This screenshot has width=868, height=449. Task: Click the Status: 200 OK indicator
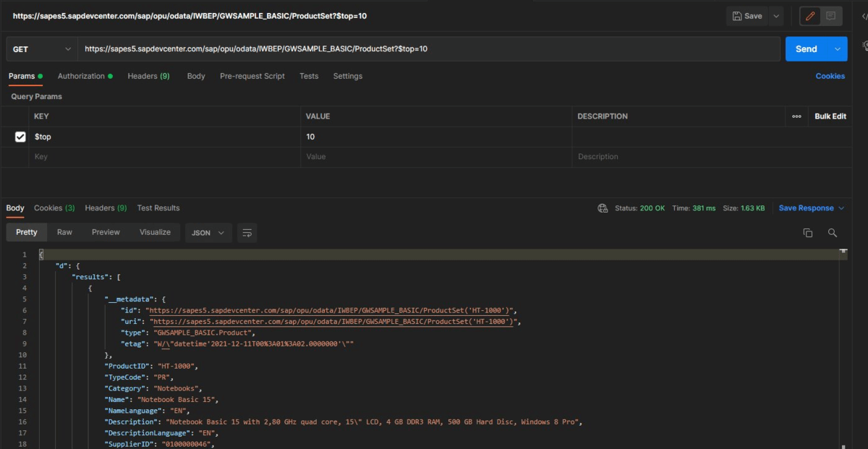click(639, 208)
